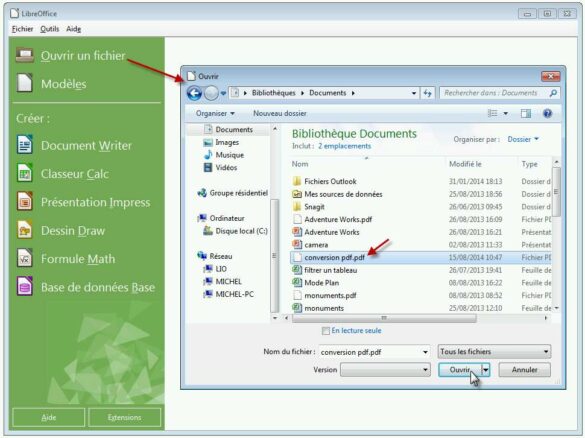585x438 pixels.
Task: Click the Disque local (C:) drive icon
Action: [x=208, y=231]
